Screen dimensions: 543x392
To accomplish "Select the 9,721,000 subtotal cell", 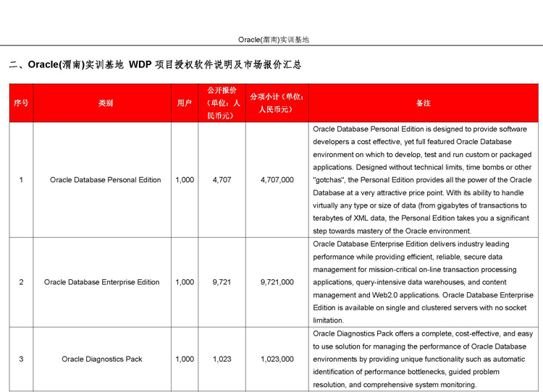I will pos(277,282).
